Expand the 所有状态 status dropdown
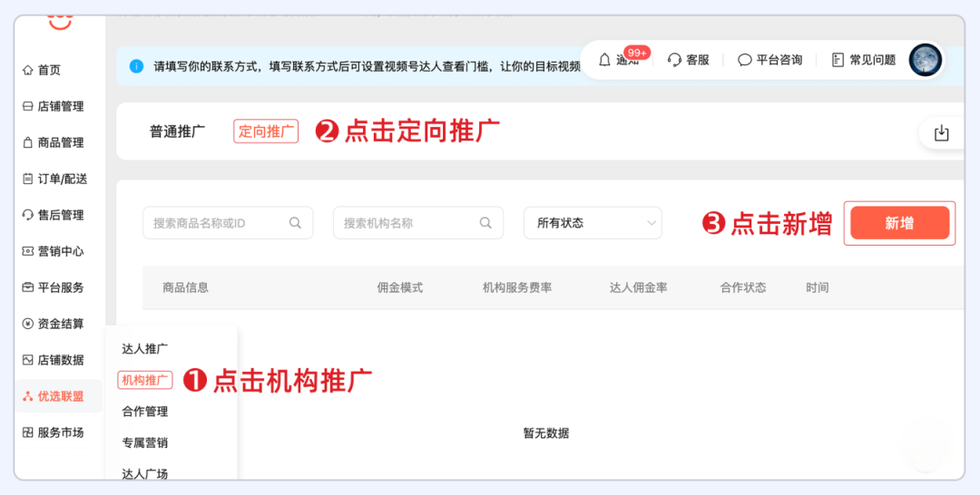The width and height of the screenshot is (980, 495). (593, 223)
